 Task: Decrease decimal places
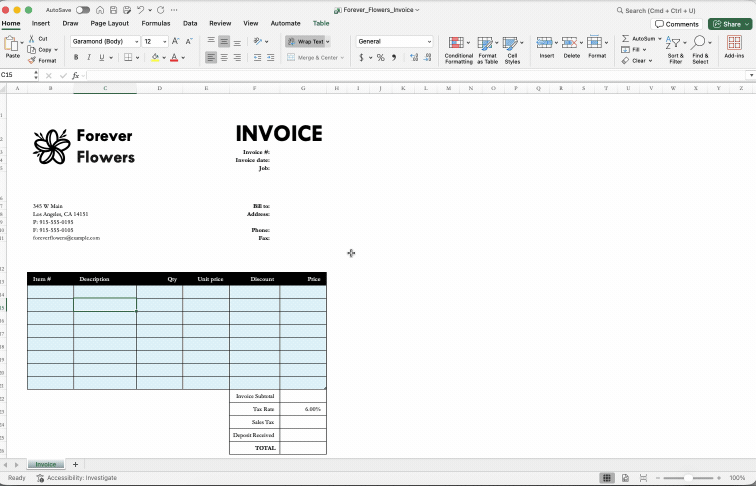(x=428, y=57)
